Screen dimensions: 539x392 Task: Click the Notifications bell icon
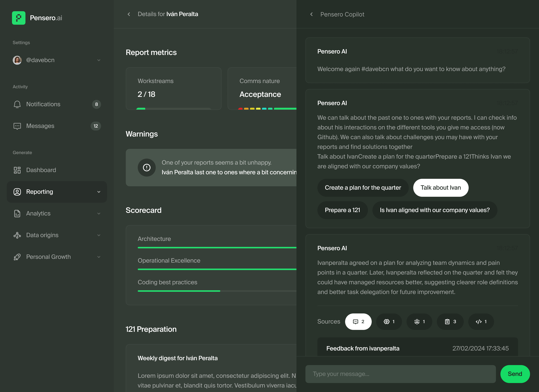(17, 104)
